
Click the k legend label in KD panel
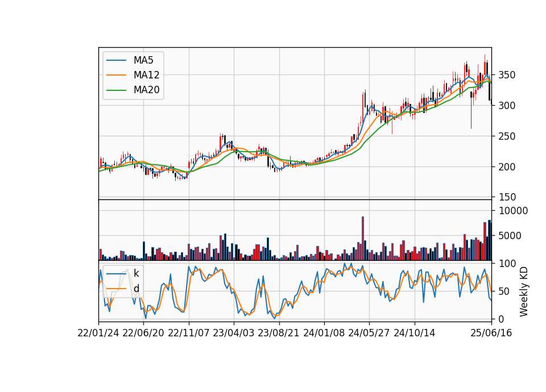(136, 273)
